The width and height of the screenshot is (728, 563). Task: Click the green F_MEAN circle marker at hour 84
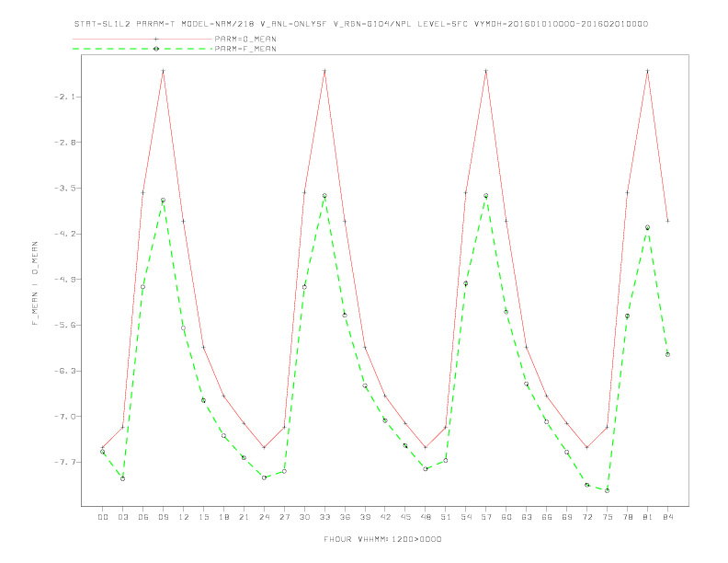[667, 354]
